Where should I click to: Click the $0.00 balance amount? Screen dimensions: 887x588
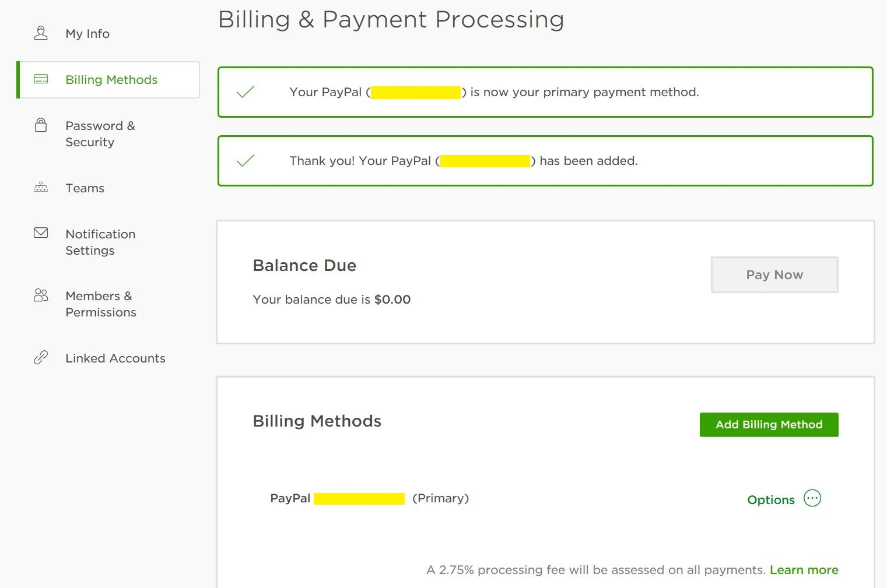pyautogui.click(x=392, y=300)
